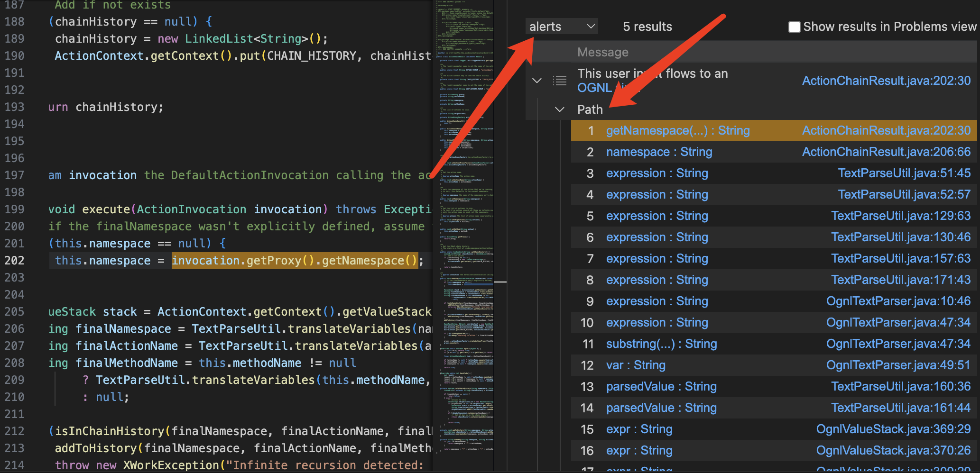The height and width of the screenshot is (473, 980).
Task: Collapse the Path expander
Action: click(560, 109)
